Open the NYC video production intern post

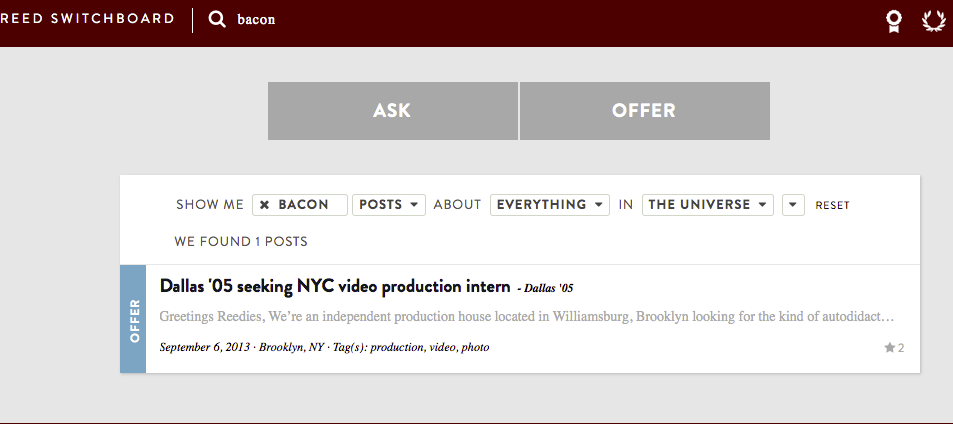335,287
